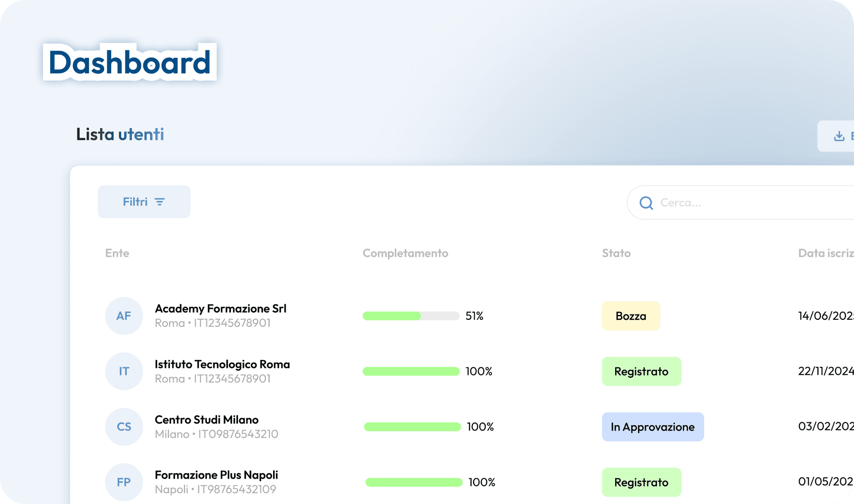
Task: Click the search magnifier icon
Action: [646, 203]
